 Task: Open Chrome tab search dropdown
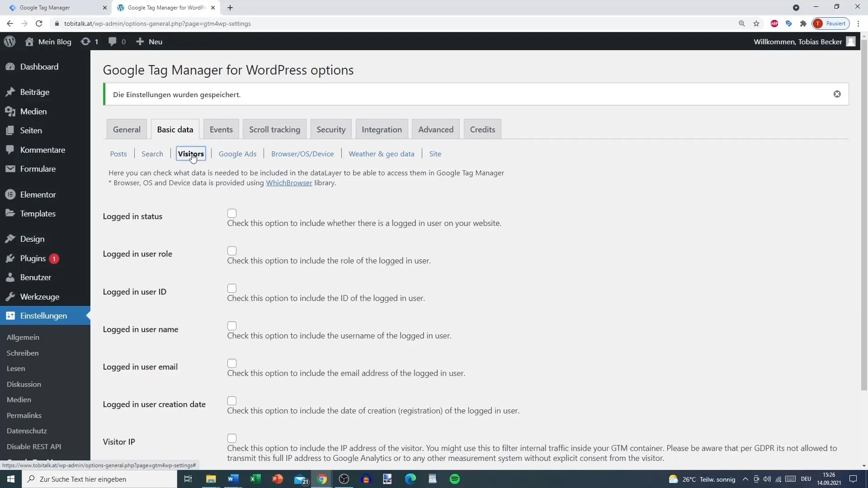[796, 8]
